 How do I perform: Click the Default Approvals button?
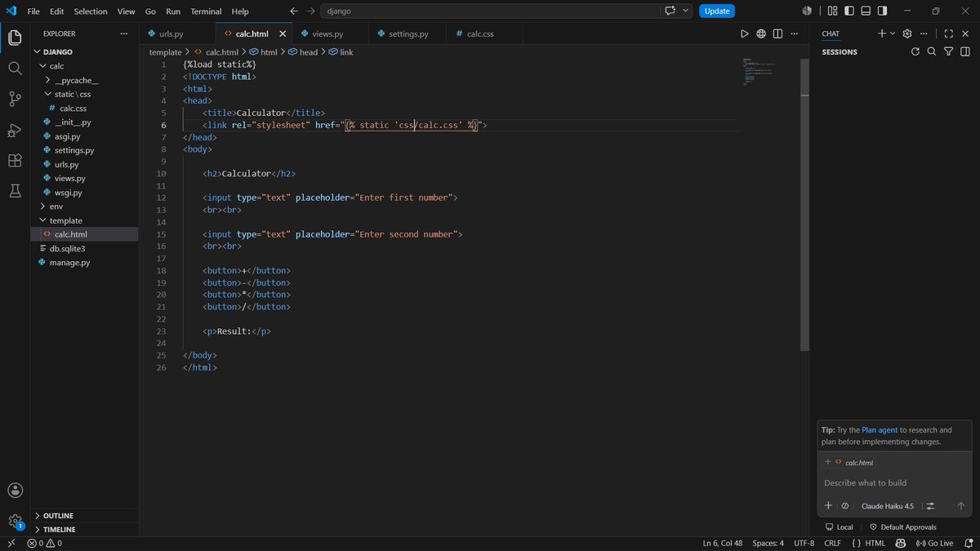tap(902, 527)
